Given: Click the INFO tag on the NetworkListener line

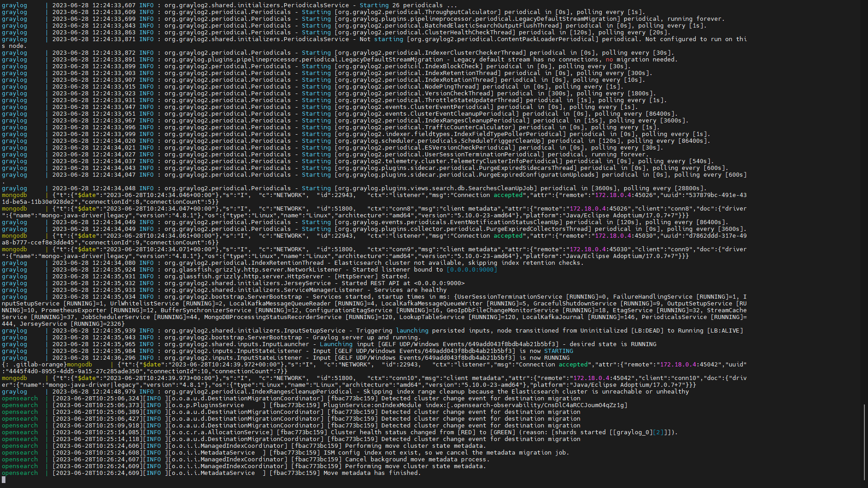Looking at the screenshot, I should pyautogui.click(x=147, y=269).
